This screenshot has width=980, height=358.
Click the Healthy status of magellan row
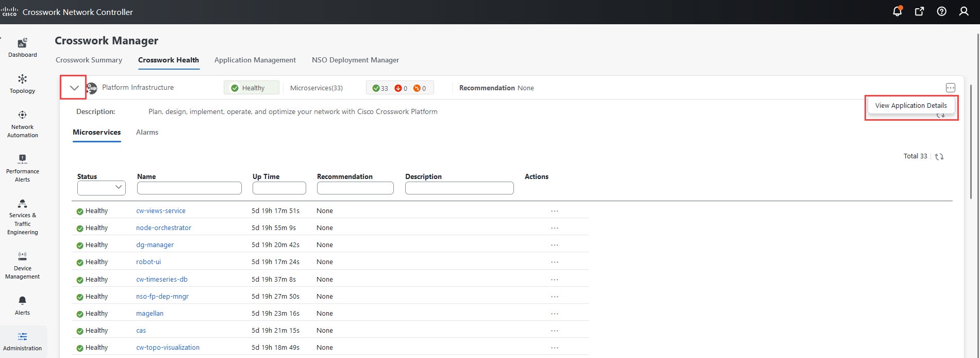[x=92, y=314]
